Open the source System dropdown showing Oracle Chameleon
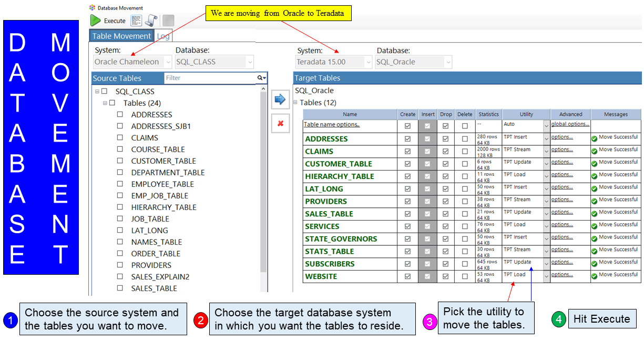Screen dimensions: 644x350 [132, 62]
